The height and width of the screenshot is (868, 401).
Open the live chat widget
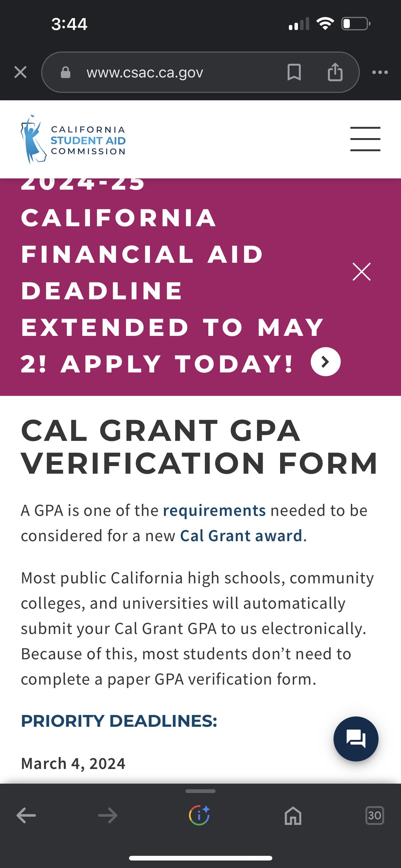click(x=357, y=738)
